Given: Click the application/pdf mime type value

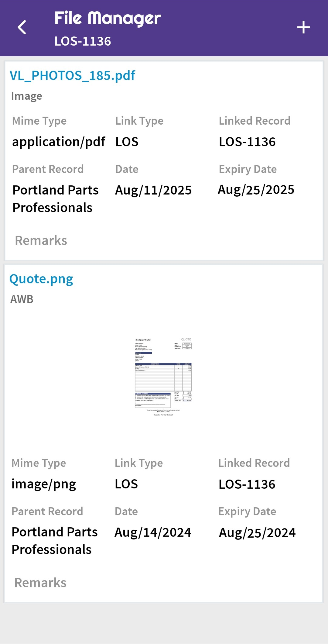Looking at the screenshot, I should coord(59,142).
